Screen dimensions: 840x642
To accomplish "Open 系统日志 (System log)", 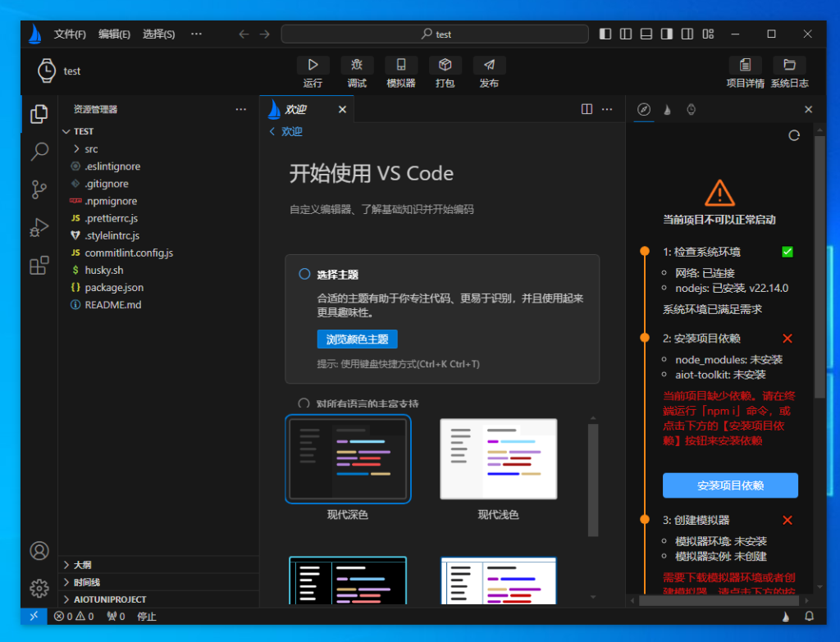I will pos(789,66).
